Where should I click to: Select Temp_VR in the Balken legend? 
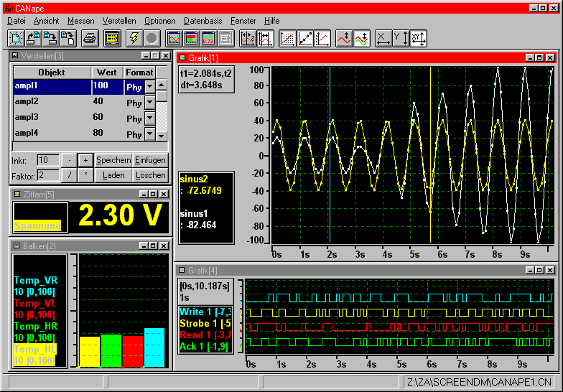[x=36, y=280]
